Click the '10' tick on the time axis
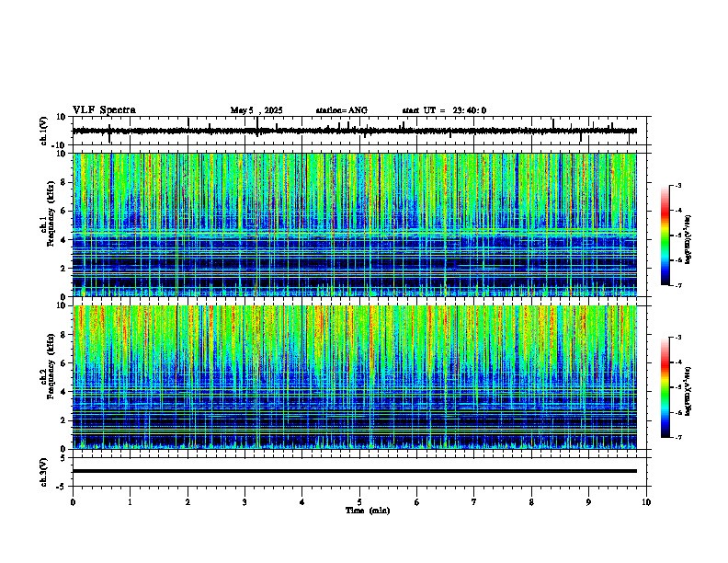The height and width of the screenshot is (563, 728). point(646,502)
